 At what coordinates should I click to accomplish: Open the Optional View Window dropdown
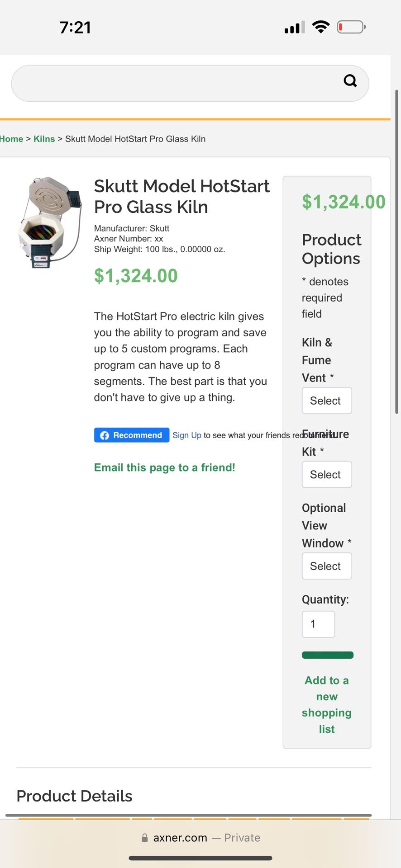click(326, 566)
